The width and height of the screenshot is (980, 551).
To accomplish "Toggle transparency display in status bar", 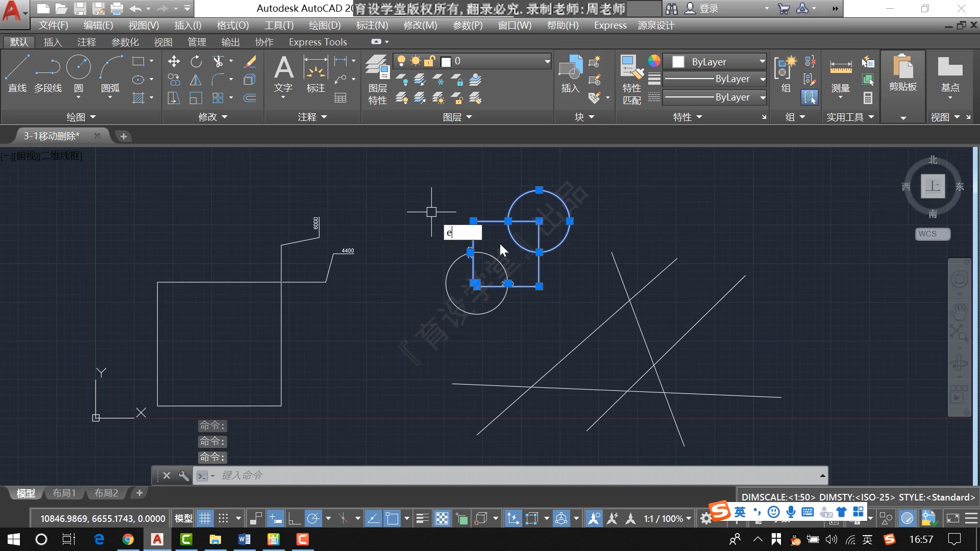I will point(442,519).
